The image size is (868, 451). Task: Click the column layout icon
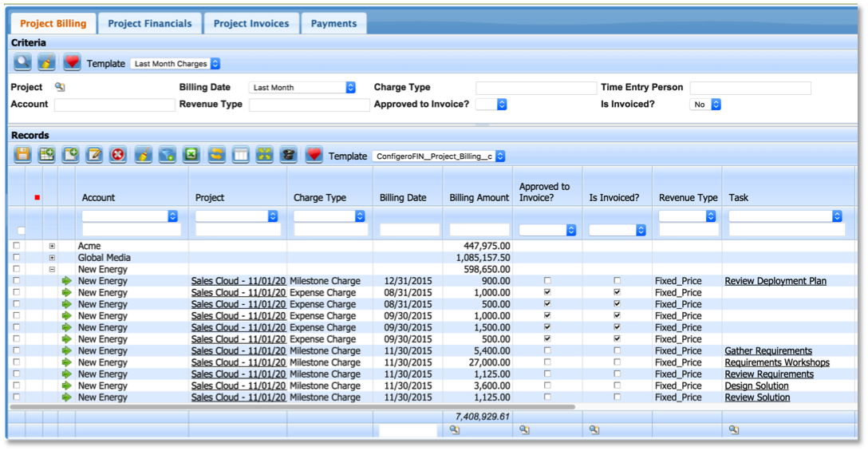[x=241, y=155]
